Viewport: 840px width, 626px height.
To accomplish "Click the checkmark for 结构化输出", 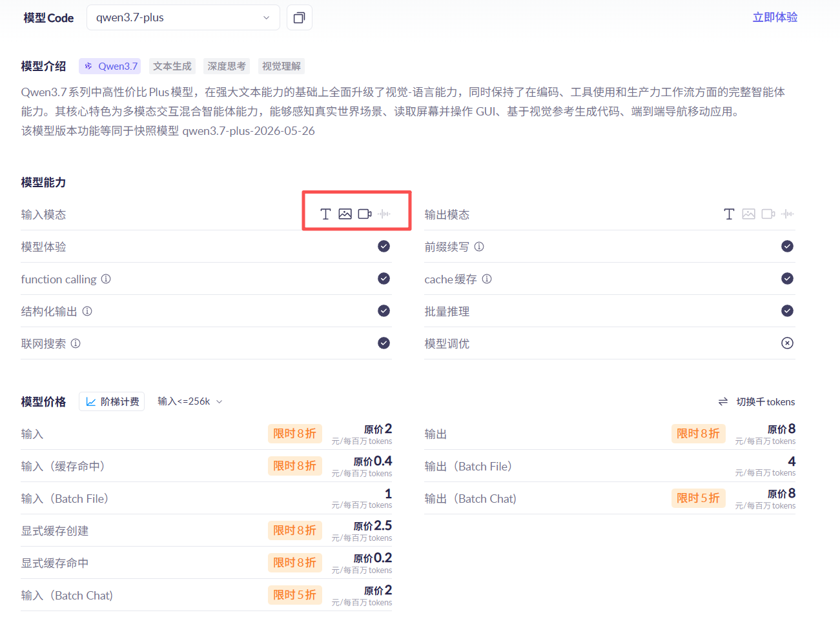I will click(384, 311).
